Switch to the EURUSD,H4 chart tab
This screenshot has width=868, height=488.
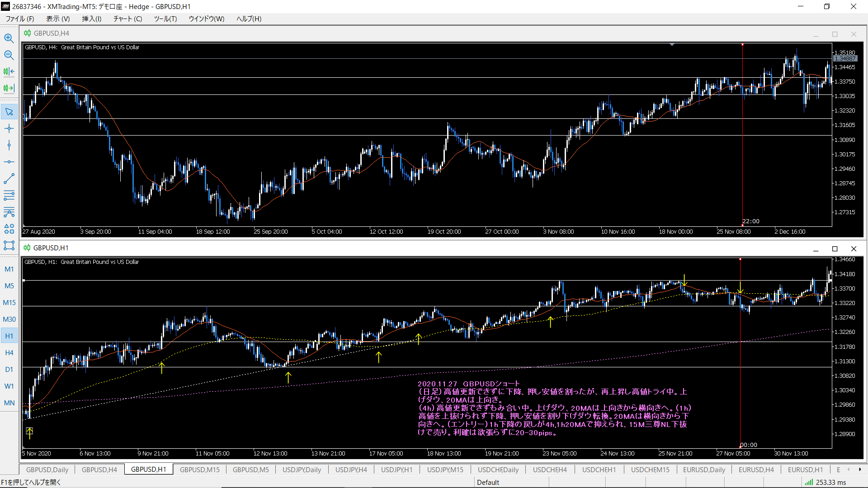[x=756, y=469]
